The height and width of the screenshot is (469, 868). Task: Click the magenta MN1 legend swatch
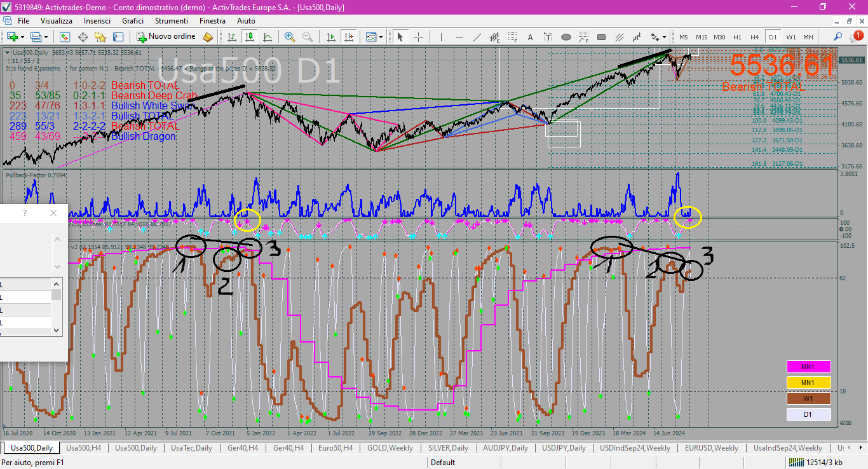(x=808, y=367)
